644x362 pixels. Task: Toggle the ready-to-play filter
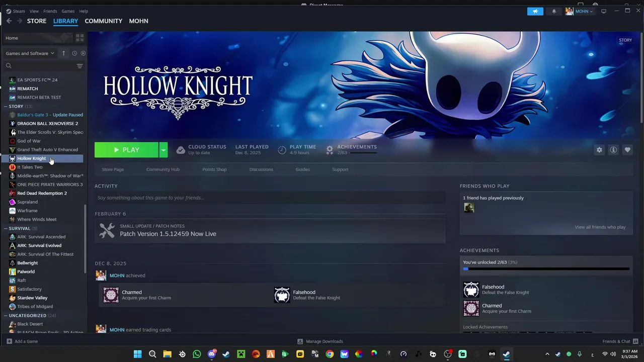tap(83, 53)
